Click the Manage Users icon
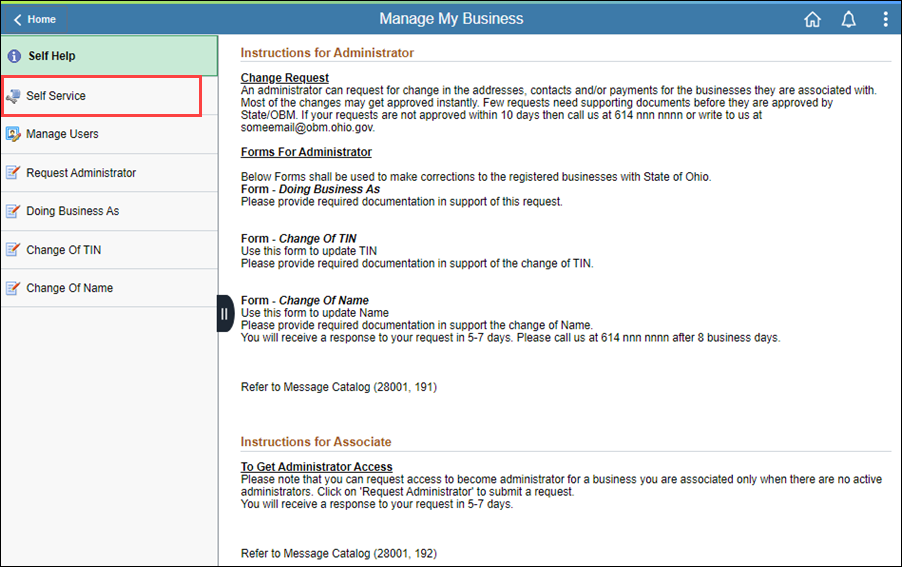 tap(13, 134)
